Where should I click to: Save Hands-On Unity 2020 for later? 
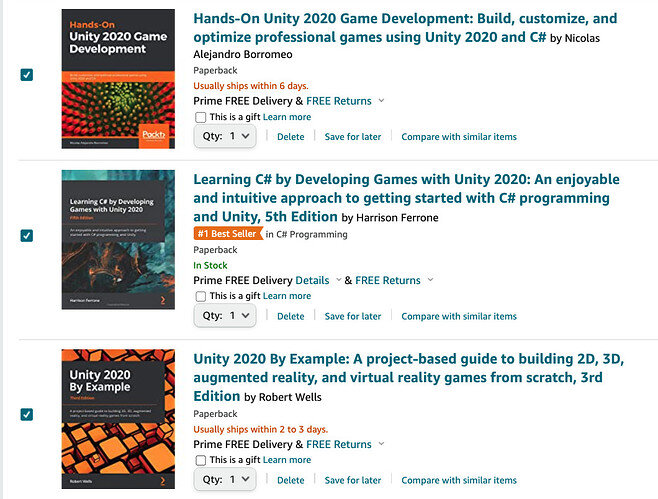click(353, 137)
